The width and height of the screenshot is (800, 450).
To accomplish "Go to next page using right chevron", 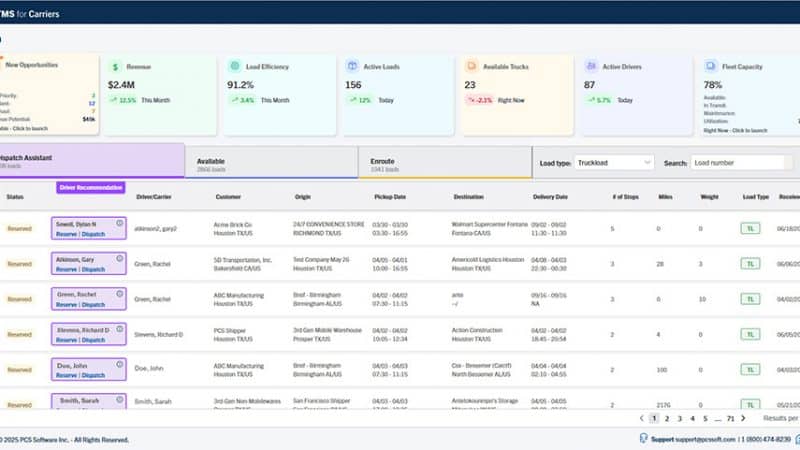I will tap(744, 418).
